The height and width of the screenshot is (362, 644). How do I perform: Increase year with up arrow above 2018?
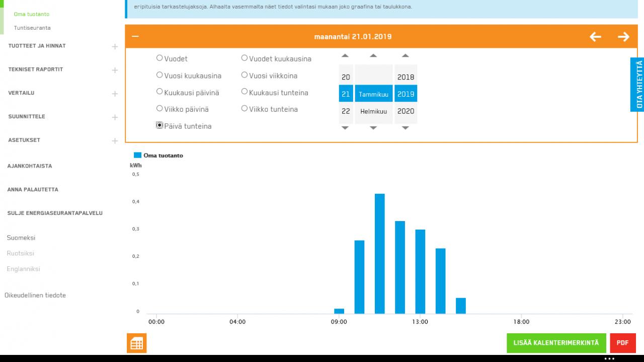(x=406, y=55)
